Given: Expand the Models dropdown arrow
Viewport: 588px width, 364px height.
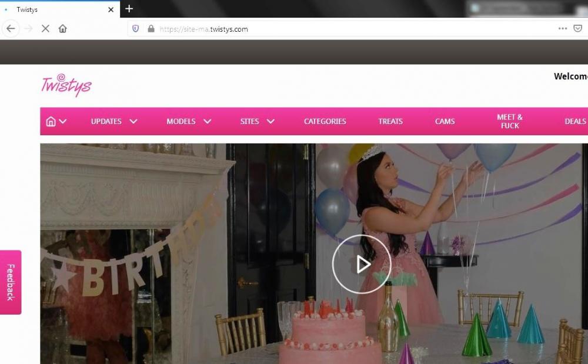Looking at the screenshot, I should 207,121.
